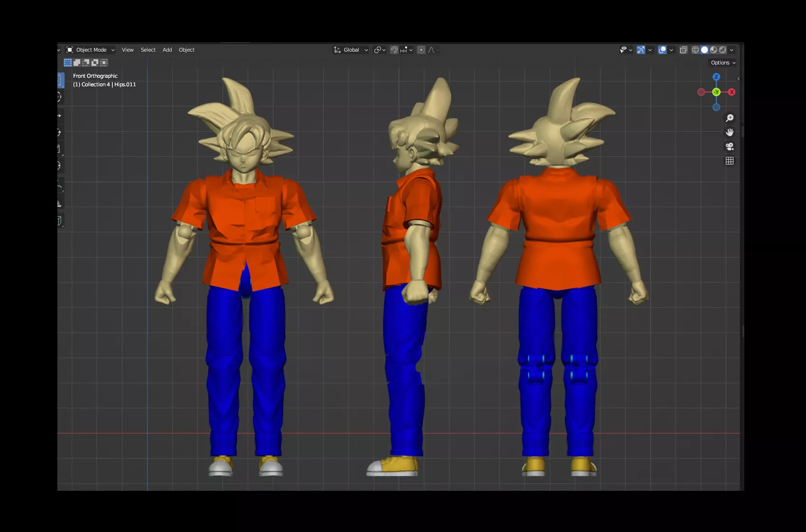Image resolution: width=806 pixels, height=532 pixels.
Task: Click the negative Z axis gizmo handle
Action: 716,107
